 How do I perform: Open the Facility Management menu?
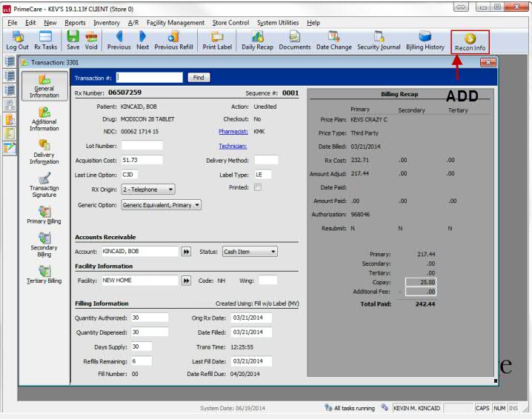[x=176, y=23]
